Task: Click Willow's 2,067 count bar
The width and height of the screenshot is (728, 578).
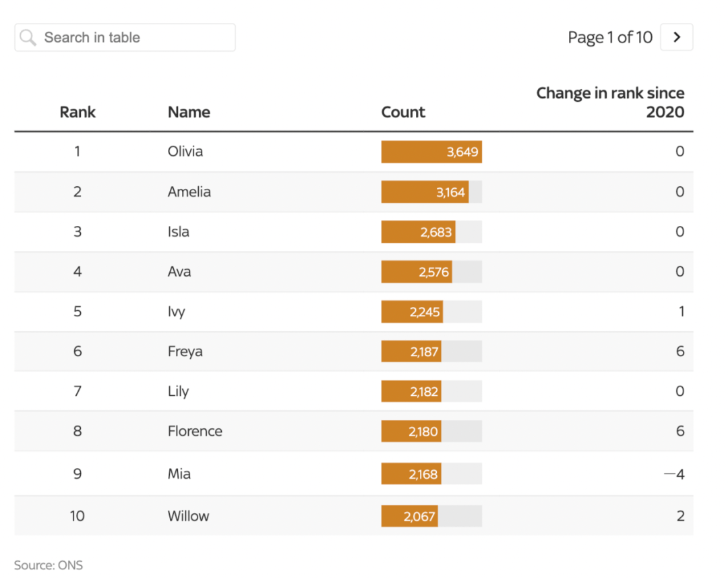Action: (x=410, y=517)
